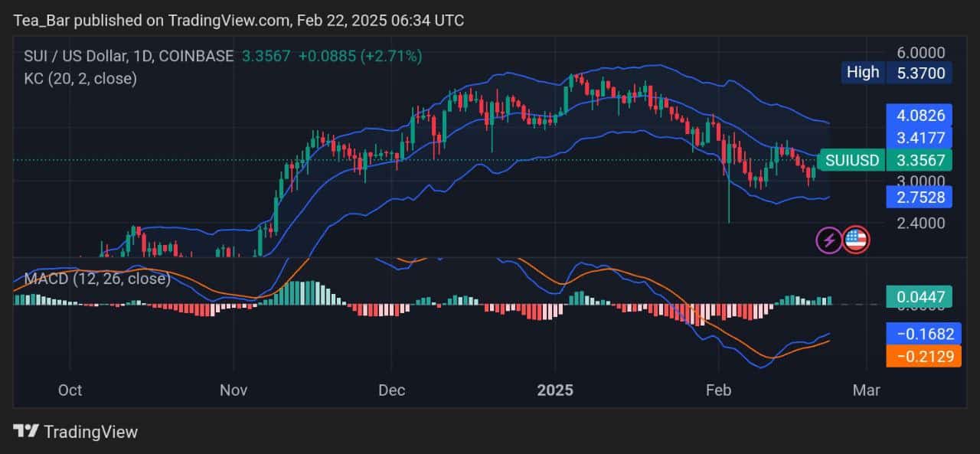Click the MACD (12, 26, close) indicator label

[97, 279]
